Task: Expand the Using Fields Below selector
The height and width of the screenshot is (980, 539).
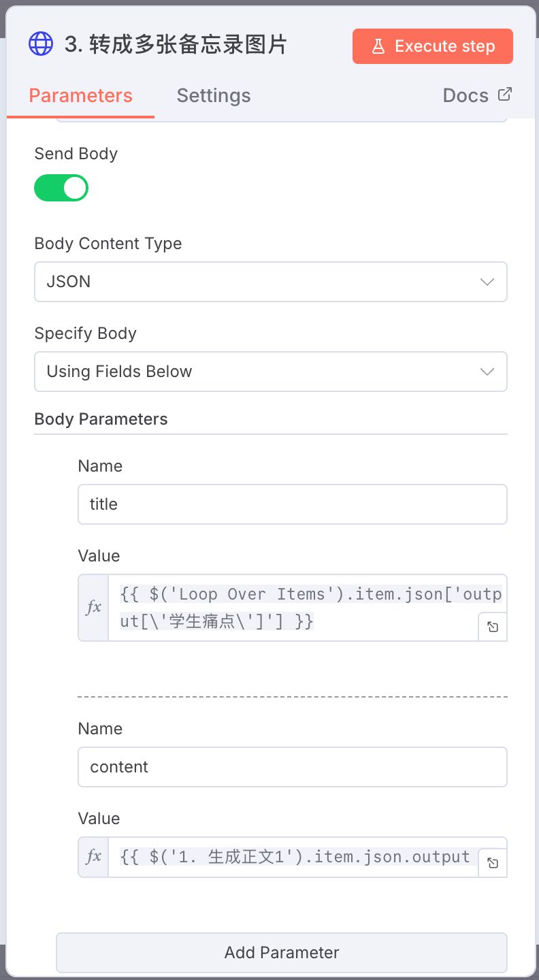Action: pos(271,372)
